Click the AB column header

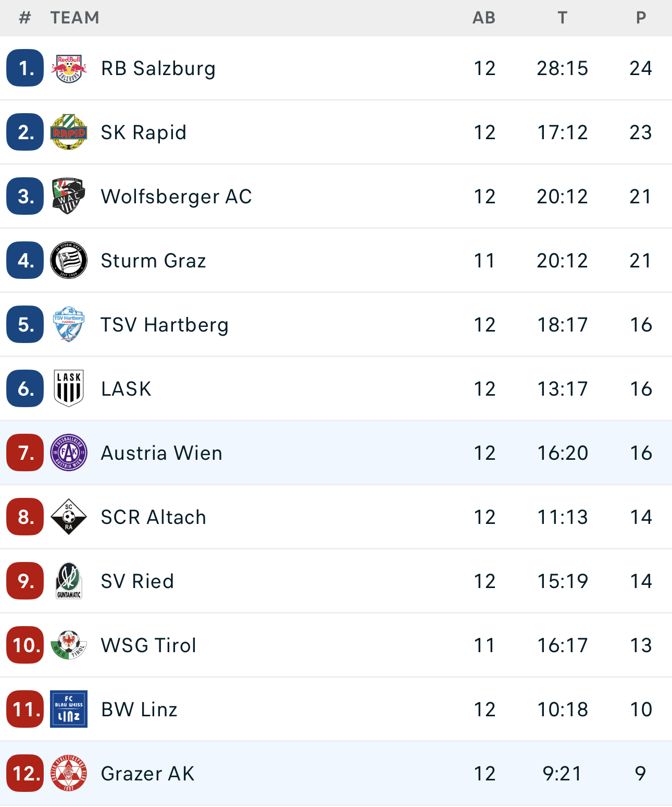(x=484, y=18)
